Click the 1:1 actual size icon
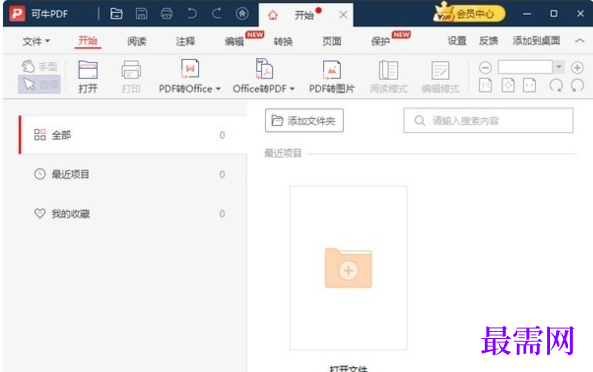The height and width of the screenshot is (372, 593). coord(485,85)
